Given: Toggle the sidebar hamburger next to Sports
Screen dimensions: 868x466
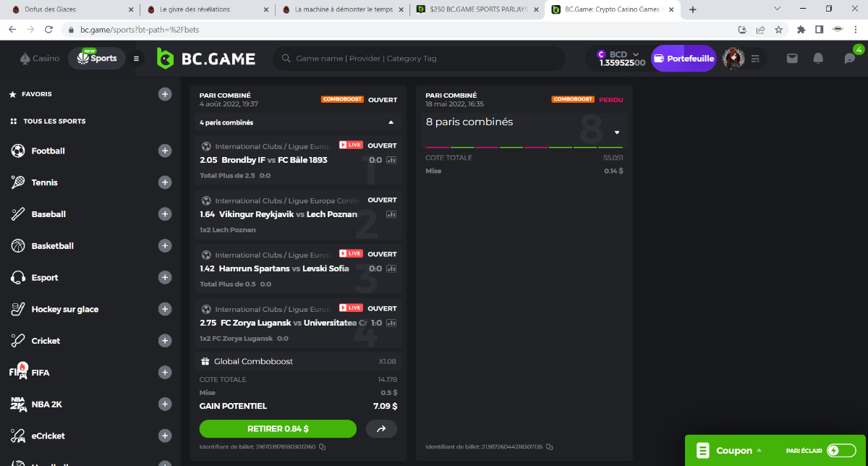Looking at the screenshot, I should point(136,59).
